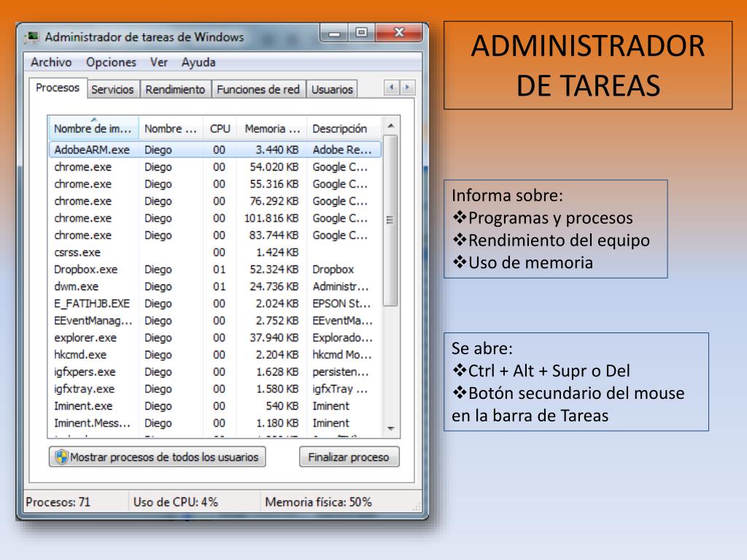The image size is (747, 560).
Task: Select the dwm.exe process
Action: (215, 287)
